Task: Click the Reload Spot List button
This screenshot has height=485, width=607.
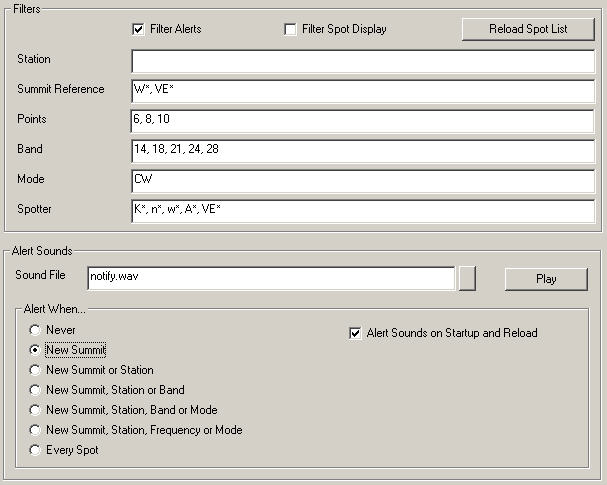Action: tap(528, 29)
